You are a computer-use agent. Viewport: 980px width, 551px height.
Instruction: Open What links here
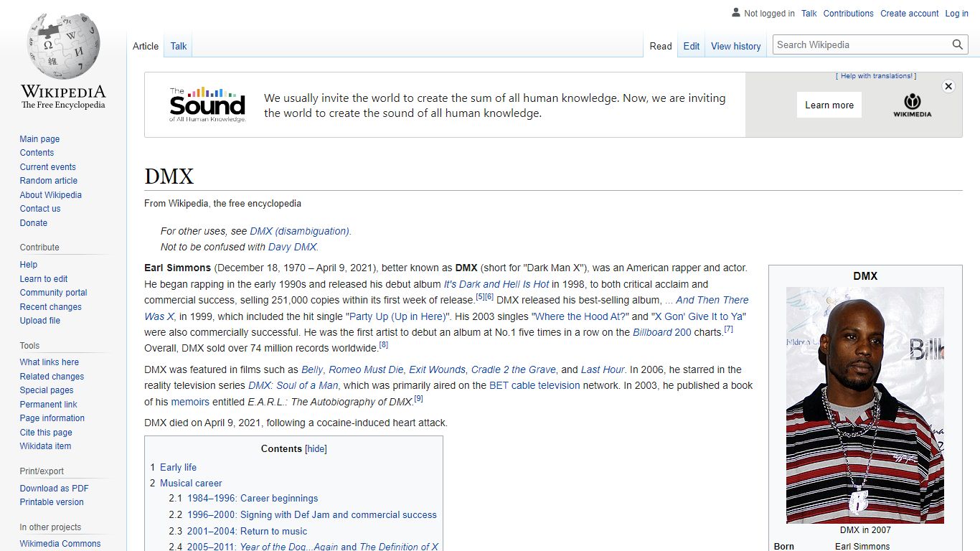50,362
